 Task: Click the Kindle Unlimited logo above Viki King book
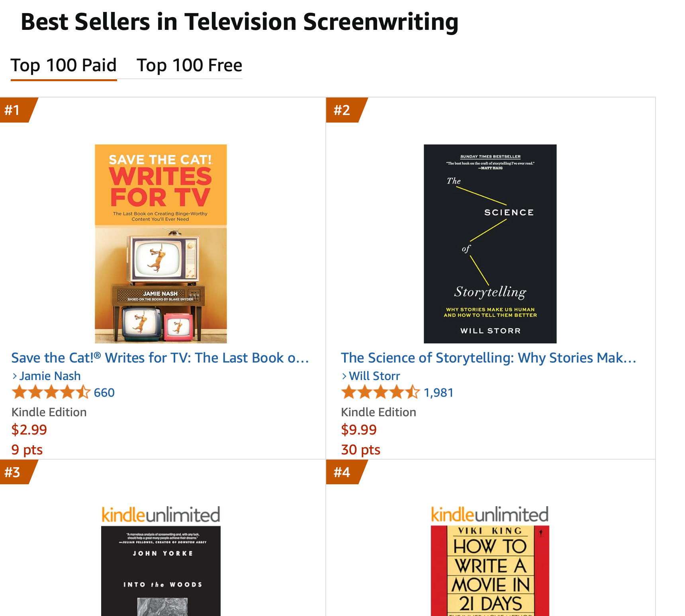490,515
